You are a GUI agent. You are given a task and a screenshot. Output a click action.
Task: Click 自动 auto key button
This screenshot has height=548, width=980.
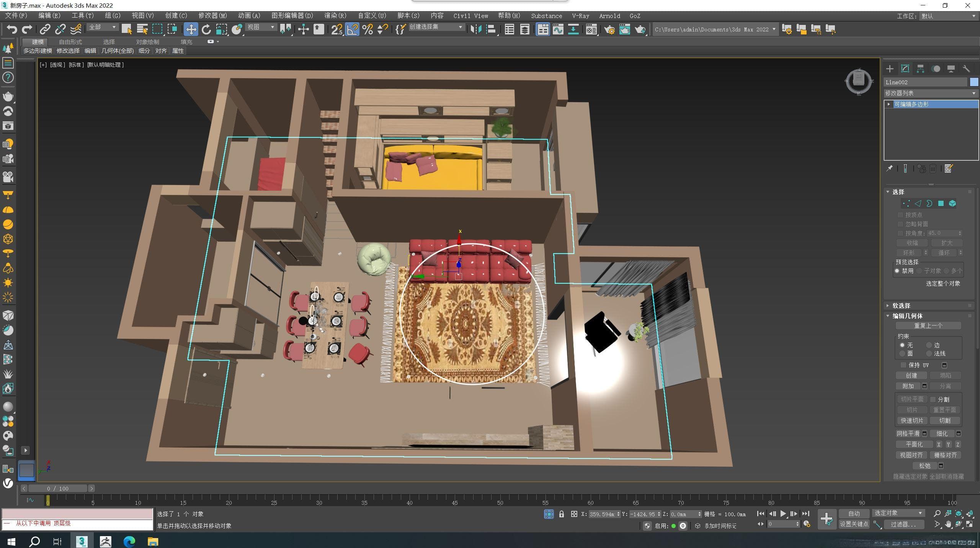point(854,514)
